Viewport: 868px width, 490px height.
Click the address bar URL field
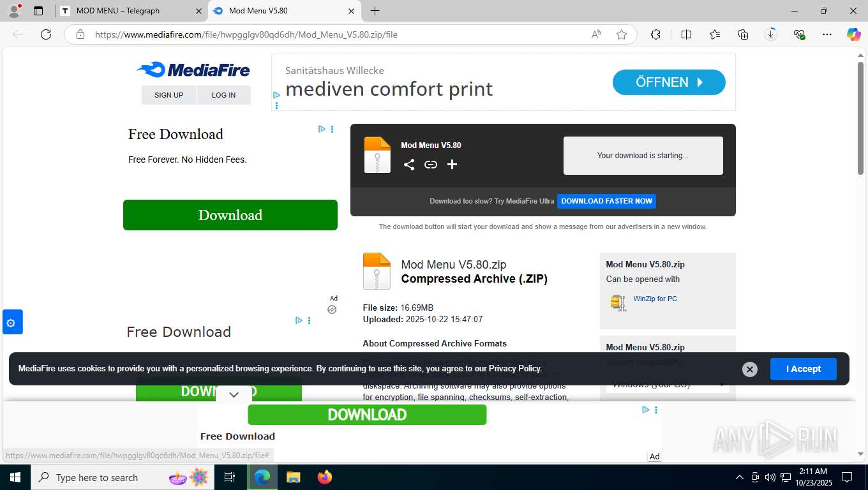[x=338, y=34]
